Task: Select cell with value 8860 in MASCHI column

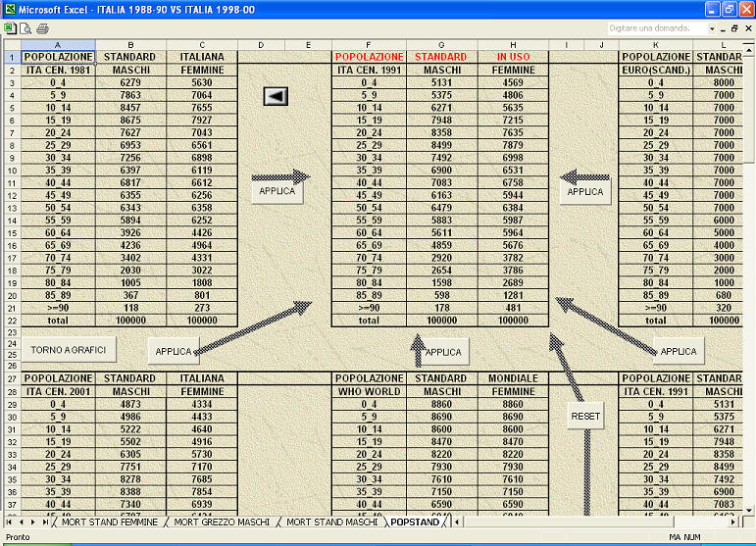Action: (441, 404)
